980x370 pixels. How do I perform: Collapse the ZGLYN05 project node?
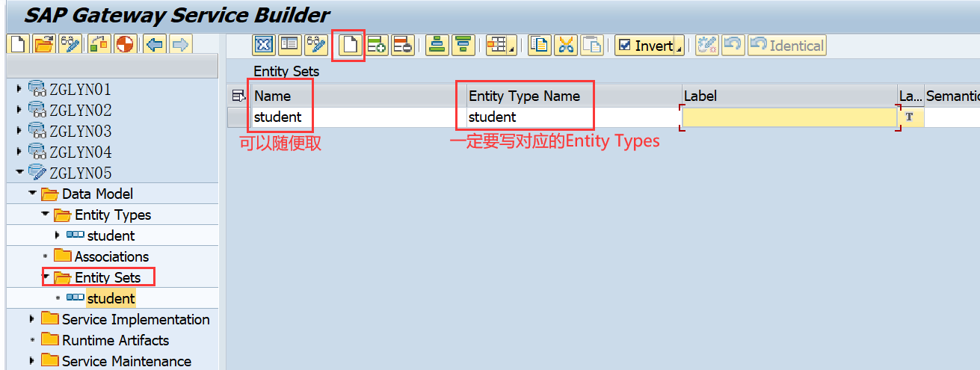point(19,173)
